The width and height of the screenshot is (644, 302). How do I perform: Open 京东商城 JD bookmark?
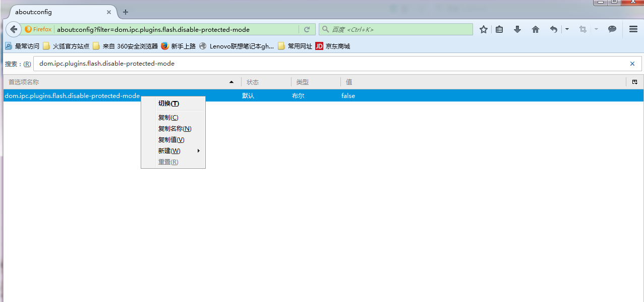pos(332,46)
